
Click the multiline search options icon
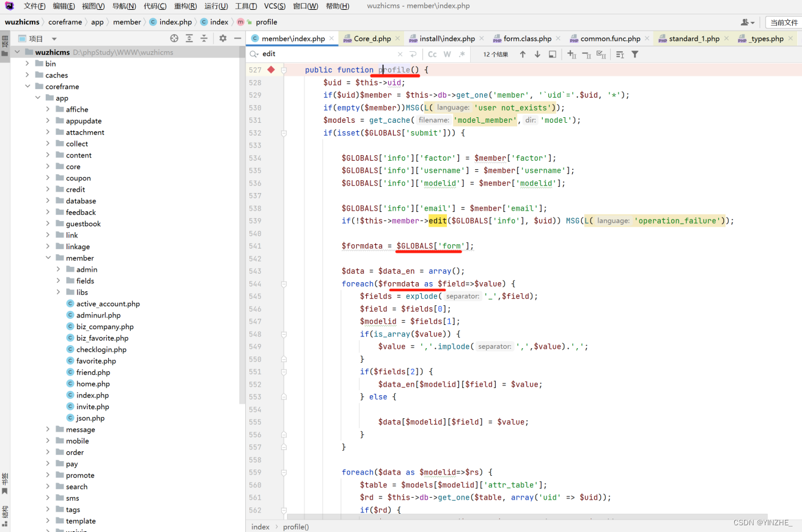[620, 54]
